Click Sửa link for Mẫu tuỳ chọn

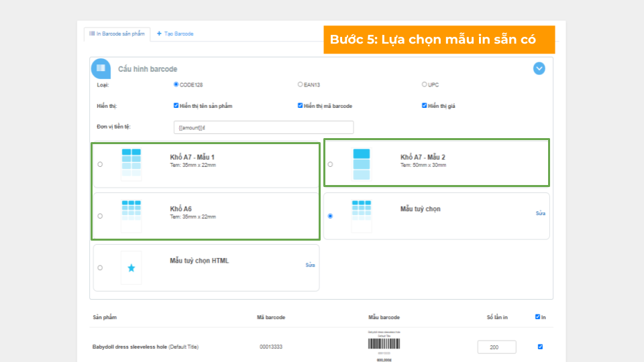click(540, 213)
